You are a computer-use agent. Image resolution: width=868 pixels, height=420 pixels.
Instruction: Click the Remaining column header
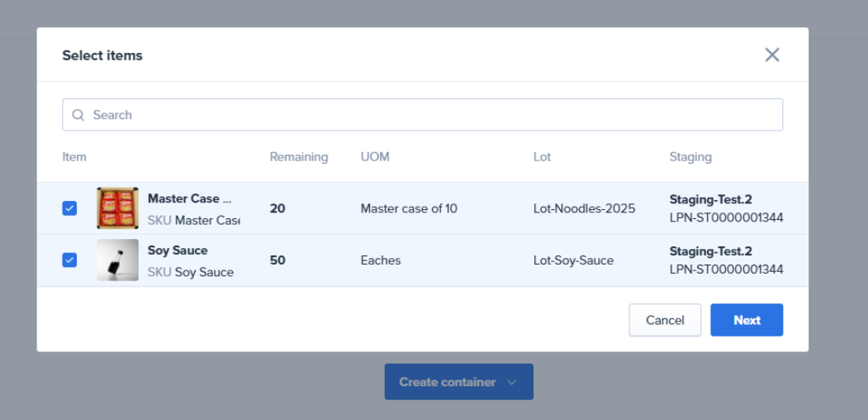pyautogui.click(x=298, y=157)
